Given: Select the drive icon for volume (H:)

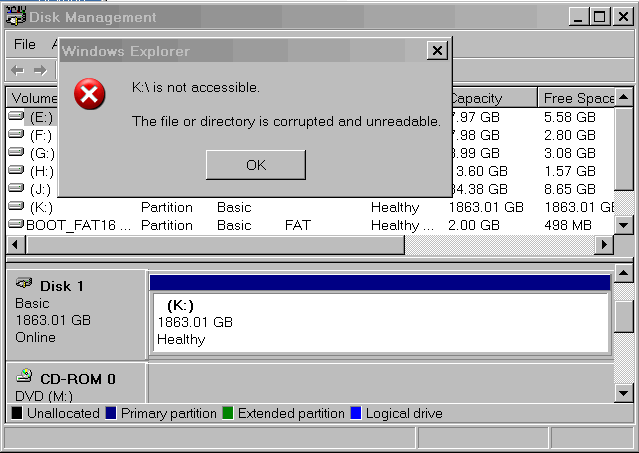Looking at the screenshot, I should tap(16, 170).
